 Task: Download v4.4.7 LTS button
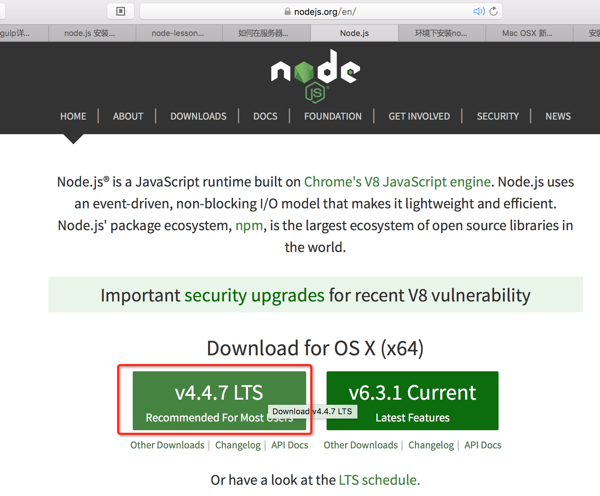point(219,400)
